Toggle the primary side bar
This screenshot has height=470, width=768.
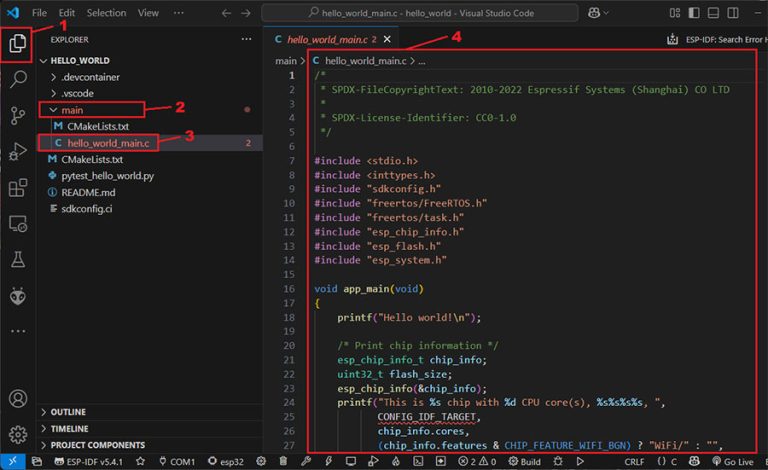point(694,13)
